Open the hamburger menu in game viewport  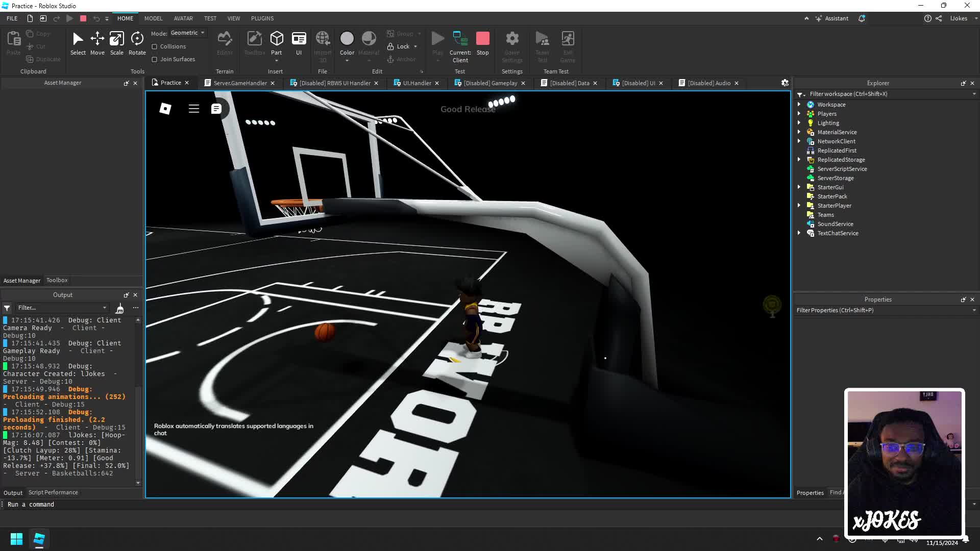click(x=193, y=109)
